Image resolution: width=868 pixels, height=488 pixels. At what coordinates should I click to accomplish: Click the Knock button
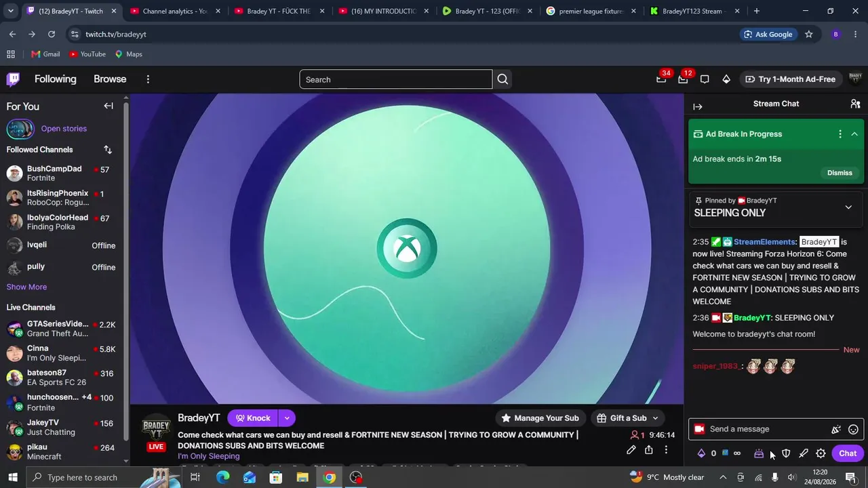[252, 418]
